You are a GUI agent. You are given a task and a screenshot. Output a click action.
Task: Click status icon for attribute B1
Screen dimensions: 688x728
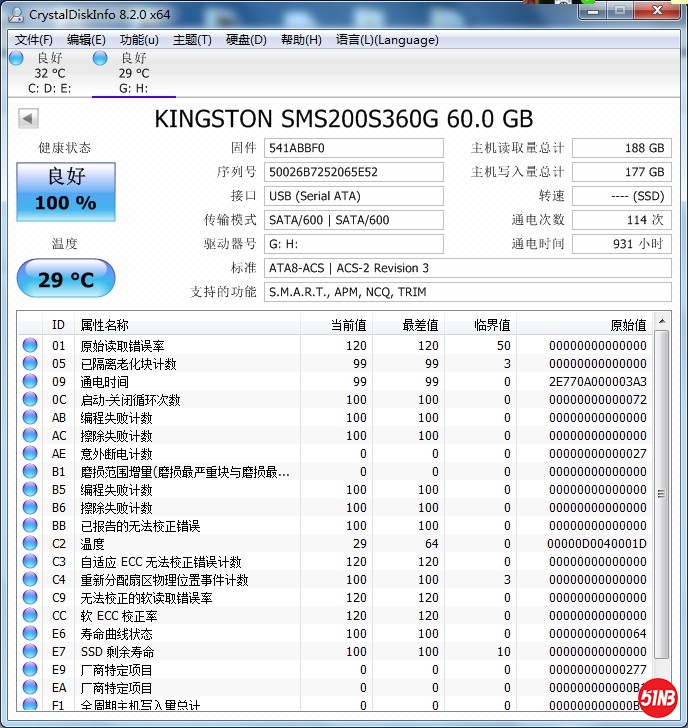tap(30, 471)
